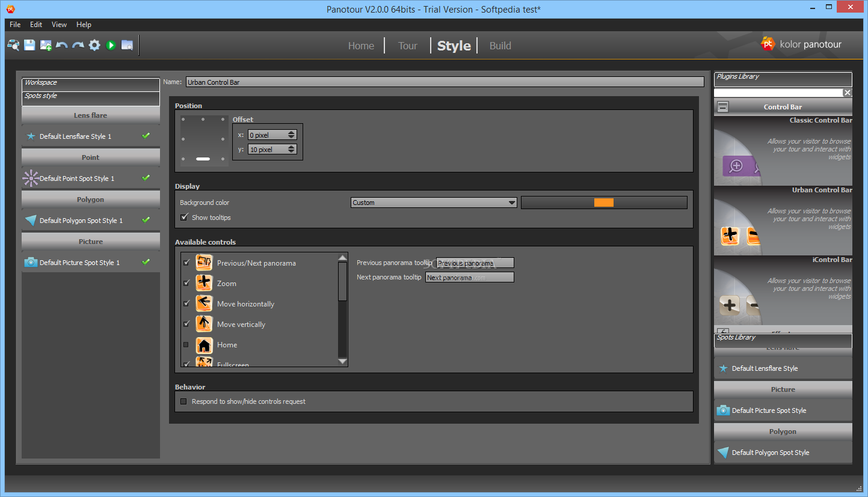Click the Available controls scrollbar thumb
This screenshot has height=497, width=868.
coord(342,281)
